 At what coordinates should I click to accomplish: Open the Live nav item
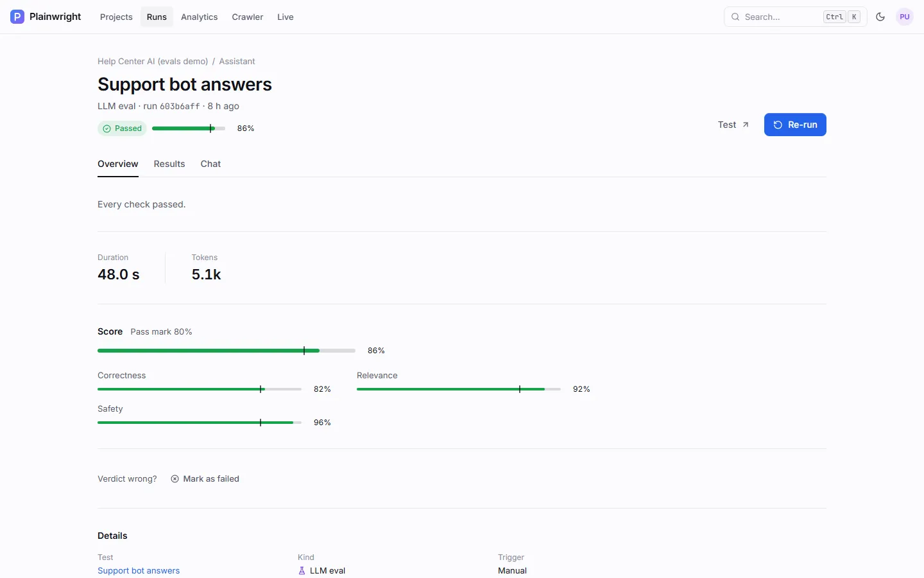[286, 17]
